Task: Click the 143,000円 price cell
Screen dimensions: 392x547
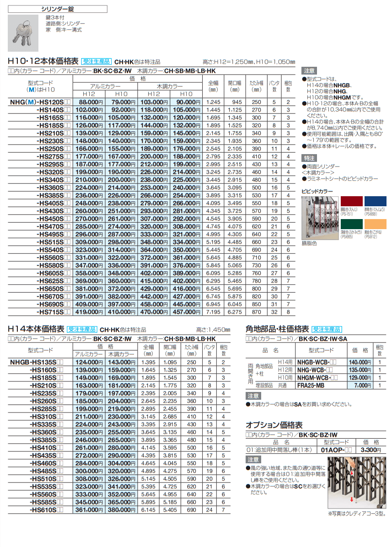Action: click(121, 363)
